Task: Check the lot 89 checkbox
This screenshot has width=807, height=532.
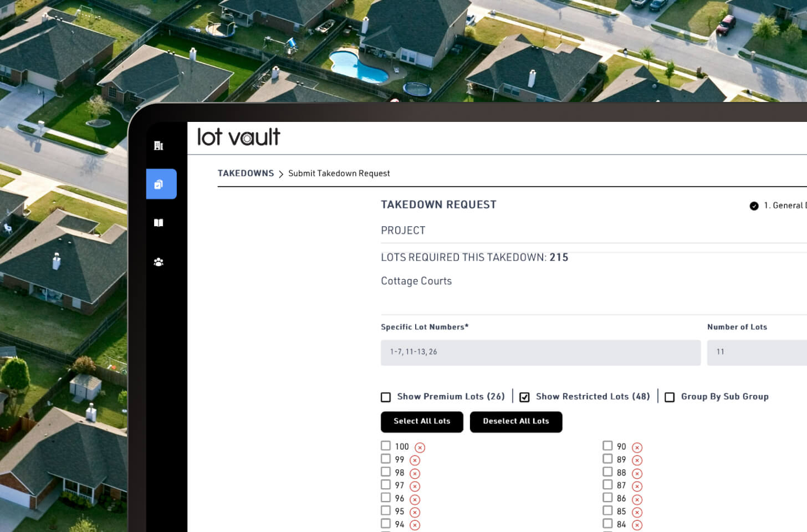Action: pos(607,458)
